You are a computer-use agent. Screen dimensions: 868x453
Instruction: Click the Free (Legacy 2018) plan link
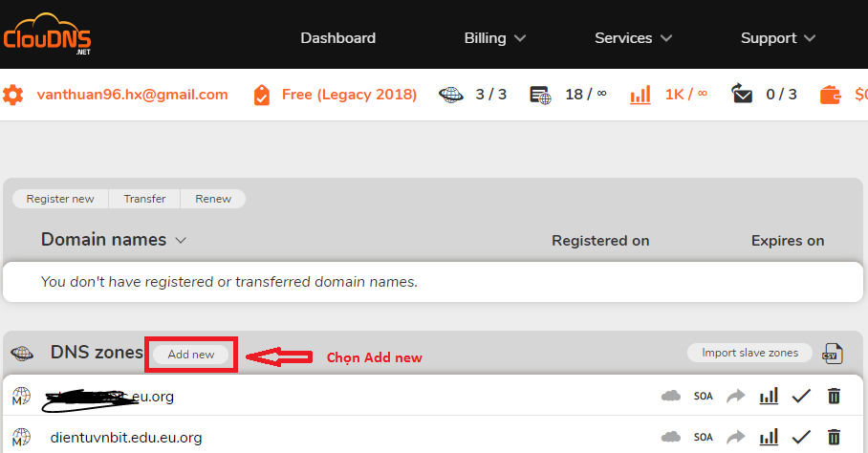coord(349,95)
